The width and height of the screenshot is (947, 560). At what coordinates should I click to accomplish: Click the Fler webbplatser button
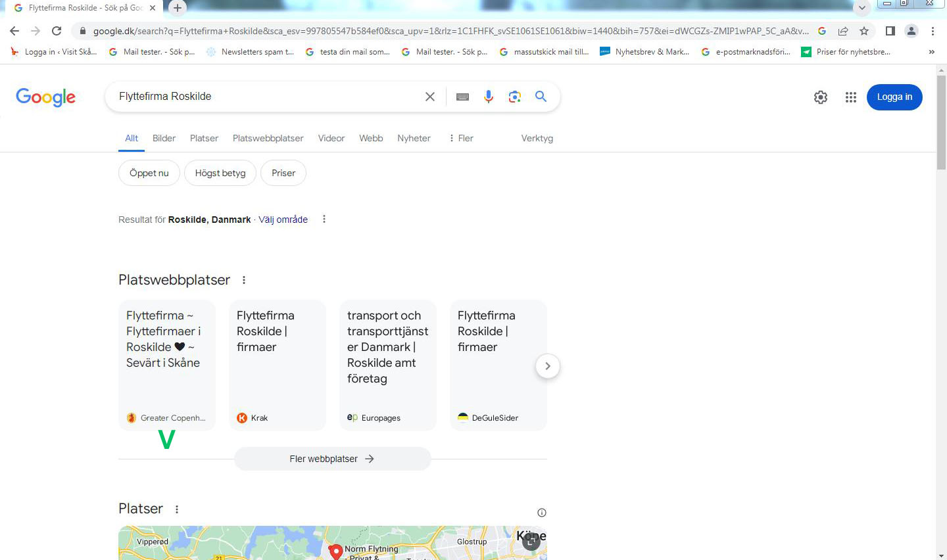point(333,459)
